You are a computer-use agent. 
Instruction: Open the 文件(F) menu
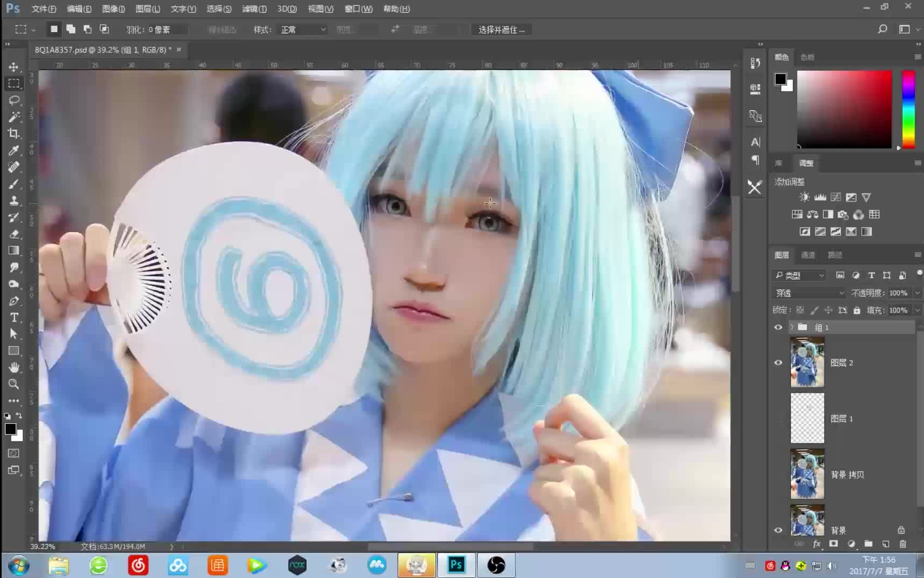pos(44,9)
